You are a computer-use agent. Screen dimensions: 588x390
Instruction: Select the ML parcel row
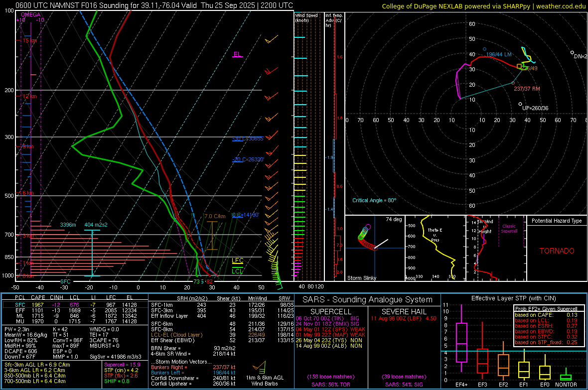pos(75,316)
